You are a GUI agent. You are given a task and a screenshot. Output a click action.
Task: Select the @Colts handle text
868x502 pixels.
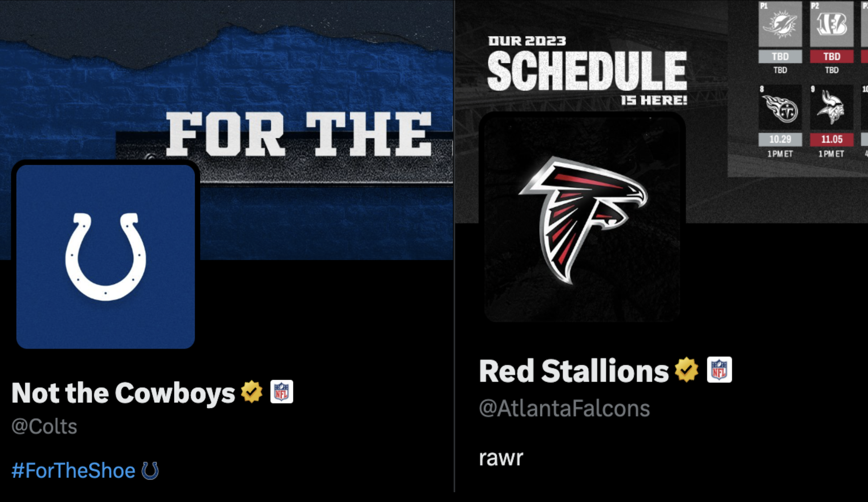(x=44, y=426)
